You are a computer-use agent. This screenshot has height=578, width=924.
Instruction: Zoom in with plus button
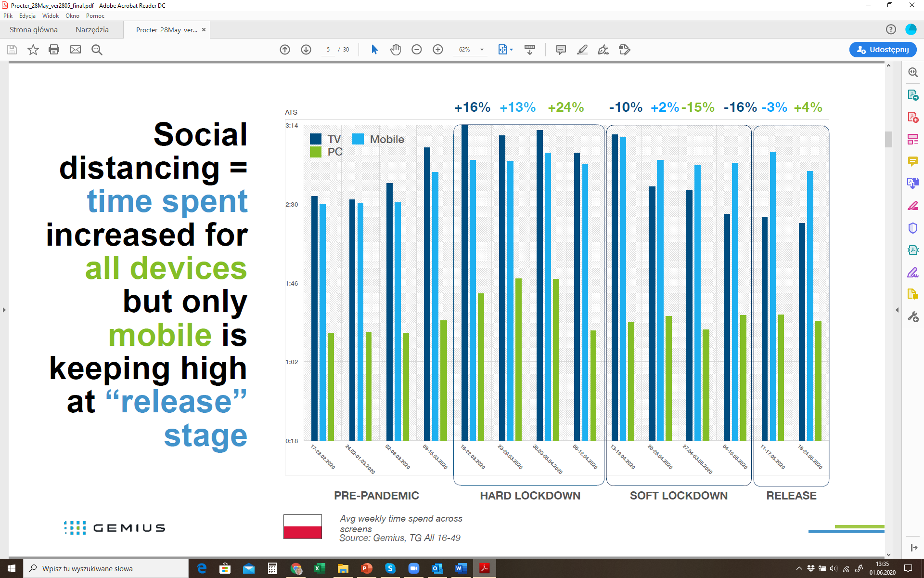tap(438, 50)
